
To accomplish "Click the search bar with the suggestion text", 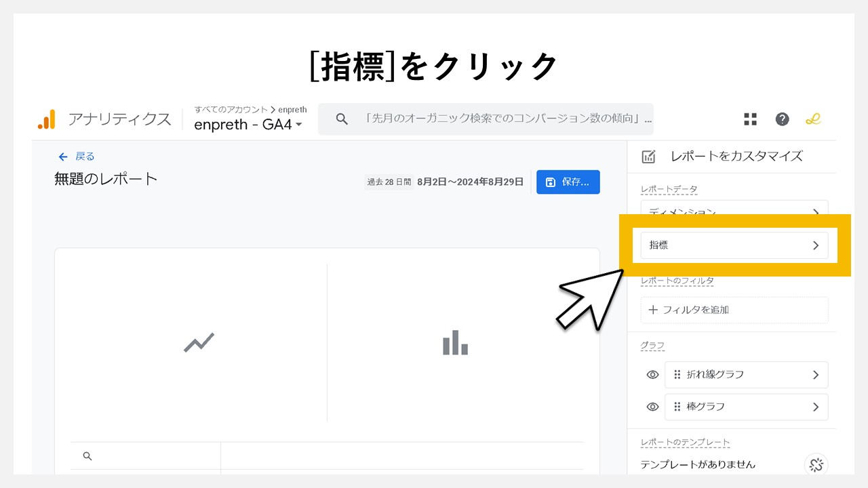I will pyautogui.click(x=485, y=119).
